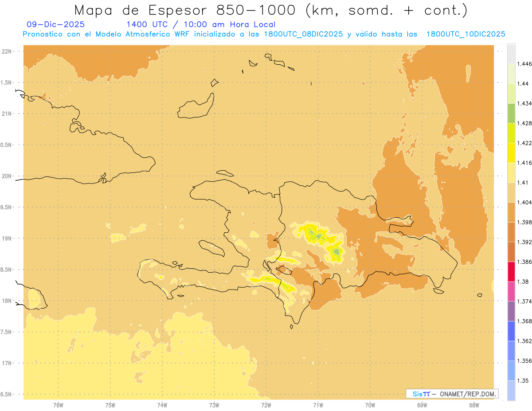Click the '22N' latitude label

point(7,51)
